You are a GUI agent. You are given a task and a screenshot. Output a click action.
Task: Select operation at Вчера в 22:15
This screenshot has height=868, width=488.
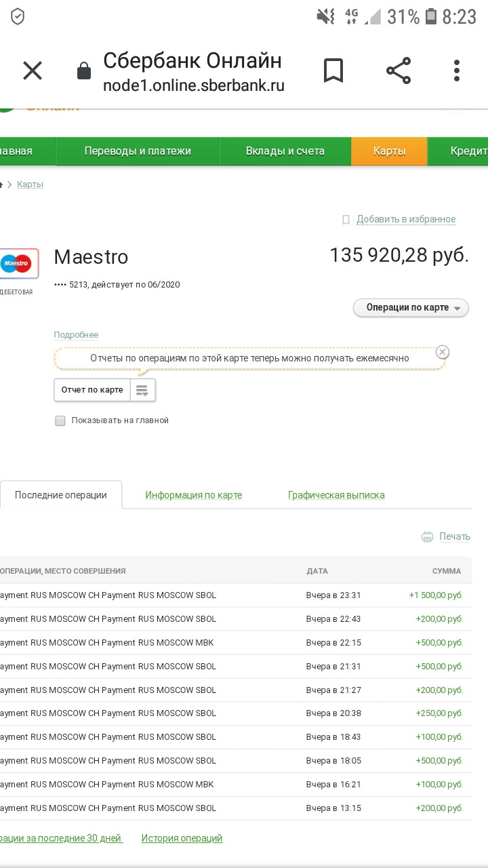point(235,643)
